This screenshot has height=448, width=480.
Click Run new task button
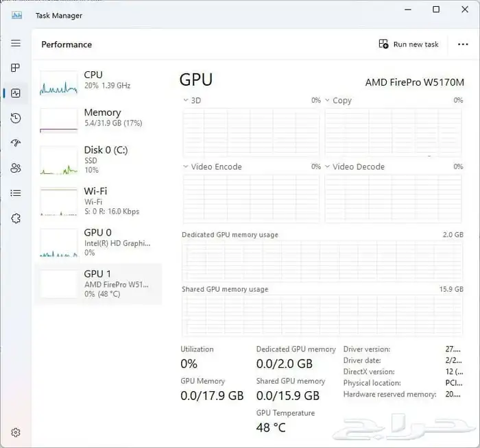click(x=409, y=45)
